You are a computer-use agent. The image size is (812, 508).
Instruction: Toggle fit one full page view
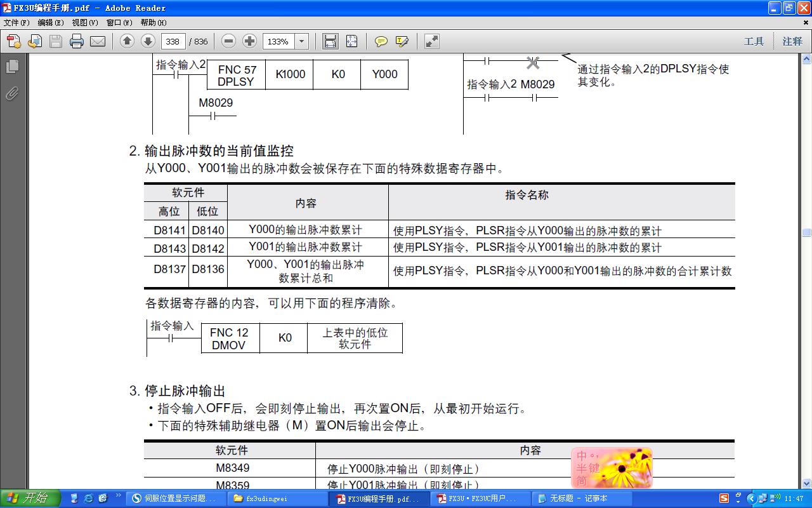click(351, 41)
